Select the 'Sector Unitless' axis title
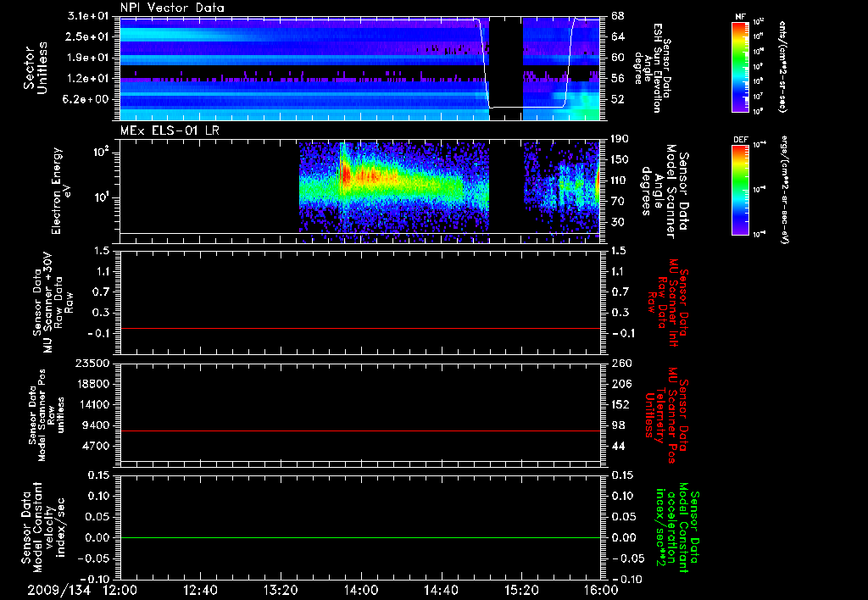The height and width of the screenshot is (600, 868). 36,68
